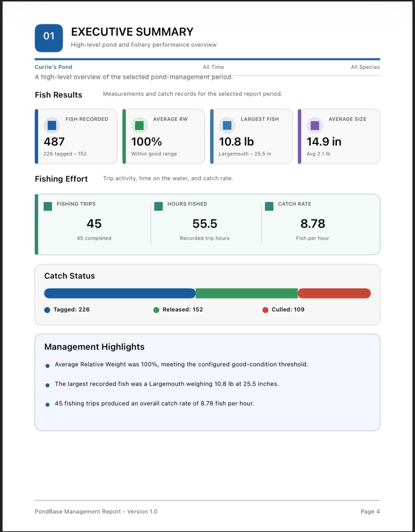Click the Catch Rate value 8.78
Screen dimensions: 415x532
[x=313, y=224]
